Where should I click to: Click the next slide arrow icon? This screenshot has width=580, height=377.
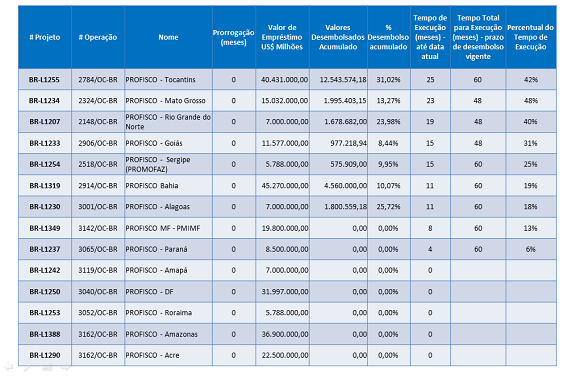point(66,367)
